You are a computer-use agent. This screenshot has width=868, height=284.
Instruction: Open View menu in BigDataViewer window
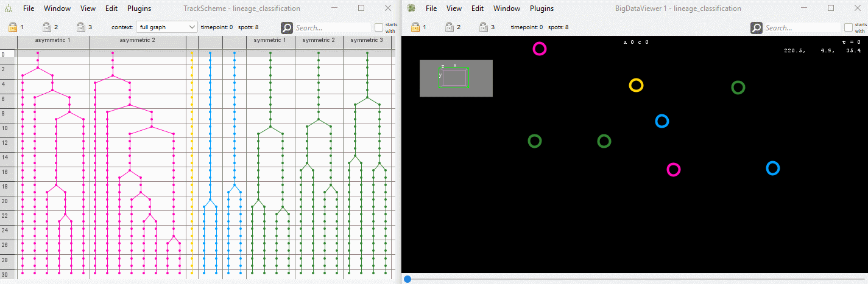(454, 9)
